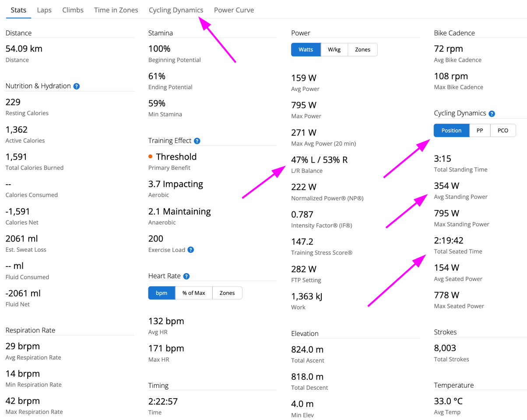Open the Heart Rate help icon
Image resolution: width=527 pixels, height=420 pixels.
coord(186,276)
